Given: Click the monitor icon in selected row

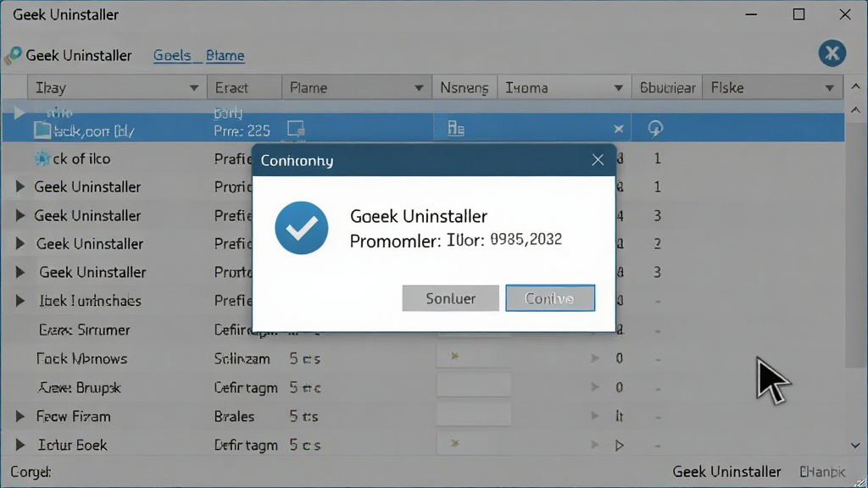Looking at the screenshot, I should coord(296,129).
